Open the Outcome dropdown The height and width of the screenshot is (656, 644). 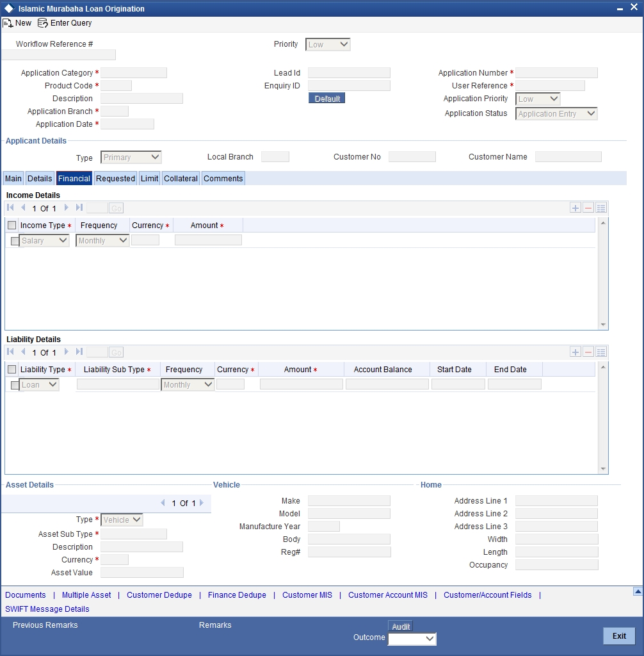click(412, 639)
